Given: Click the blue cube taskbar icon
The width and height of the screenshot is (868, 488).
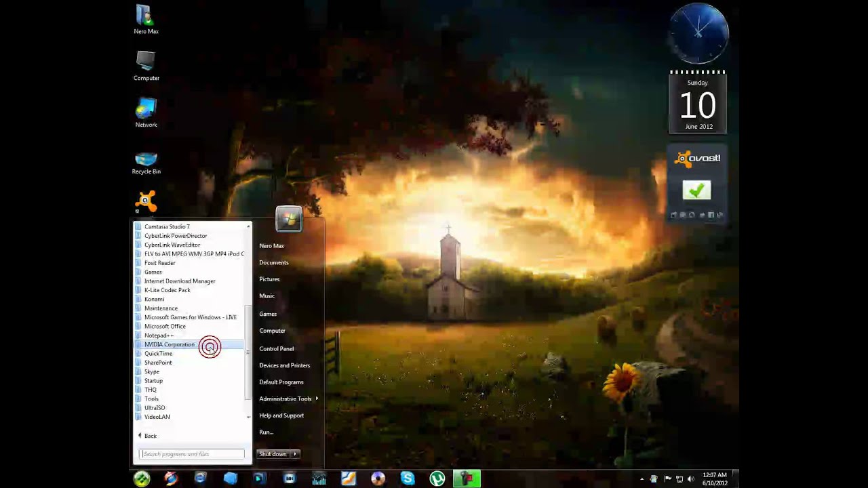Looking at the screenshot, I should pos(231,479).
